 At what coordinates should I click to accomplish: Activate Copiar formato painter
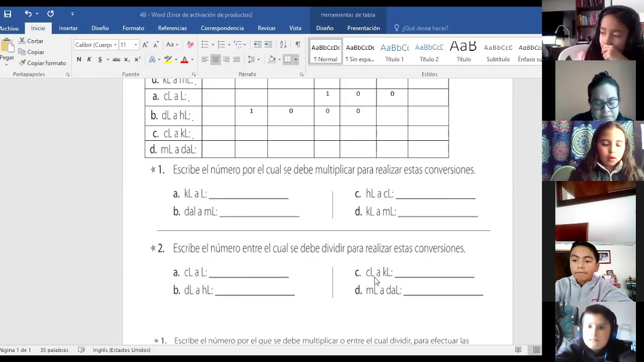point(42,63)
